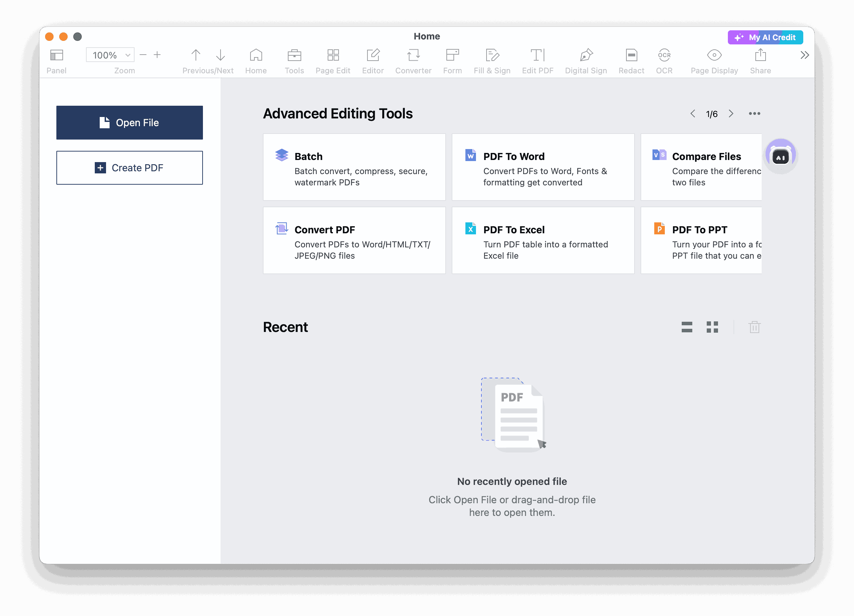Viewport: 854px width, 616px height.
Task: Expand the ellipsis menu for editing tools
Action: point(755,113)
